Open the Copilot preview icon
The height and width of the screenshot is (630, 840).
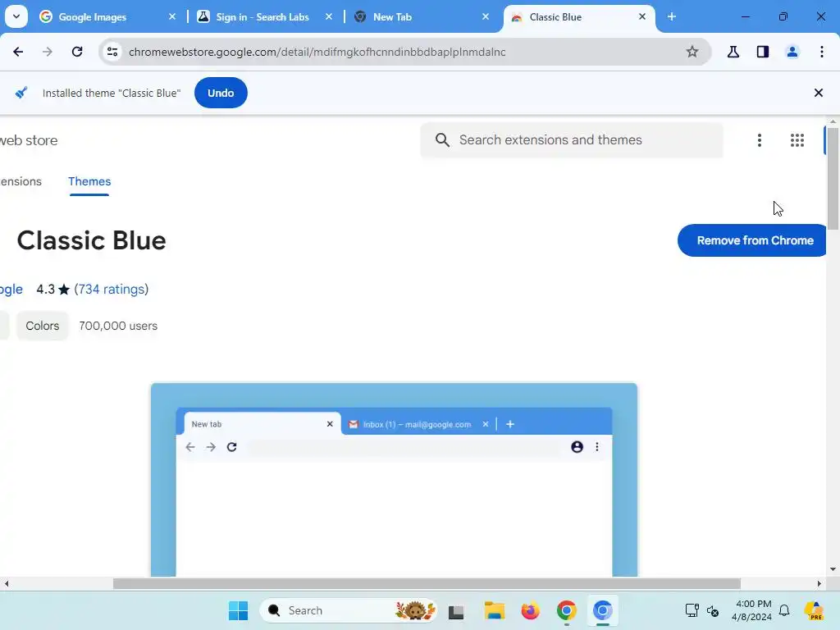[x=814, y=610]
